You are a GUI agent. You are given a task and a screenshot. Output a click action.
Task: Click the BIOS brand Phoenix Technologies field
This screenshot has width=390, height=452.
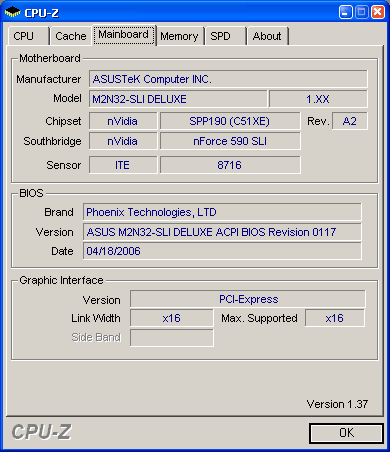pyautogui.click(x=222, y=212)
